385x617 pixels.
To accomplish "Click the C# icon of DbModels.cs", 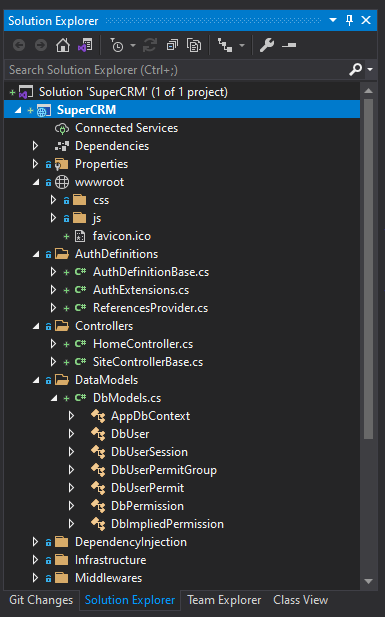I will click(x=80, y=398).
